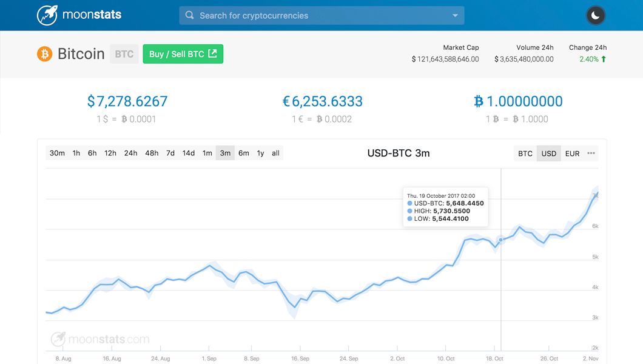Screen dimensions: 643x364
Task: Open the chart more options ellipsis
Action: (591, 153)
